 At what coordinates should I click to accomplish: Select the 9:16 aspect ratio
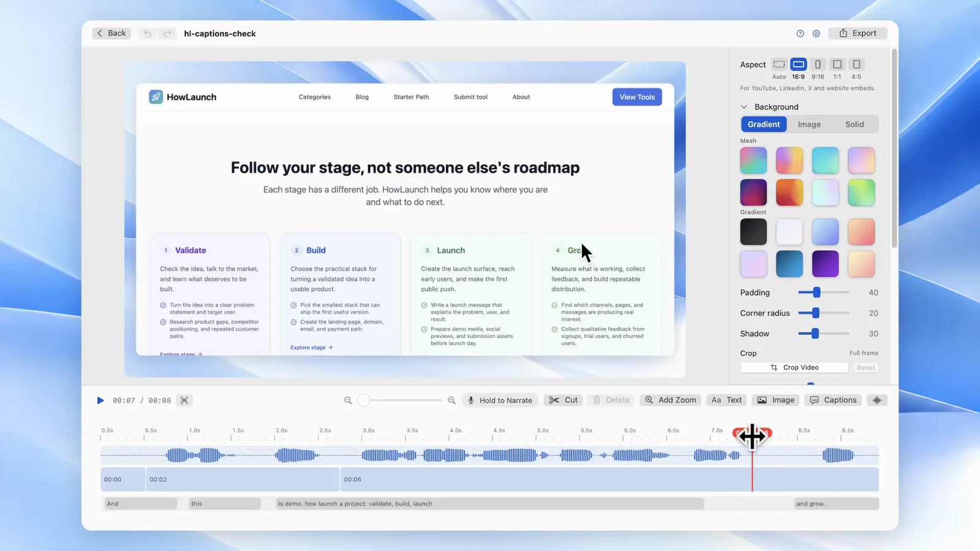tap(818, 64)
